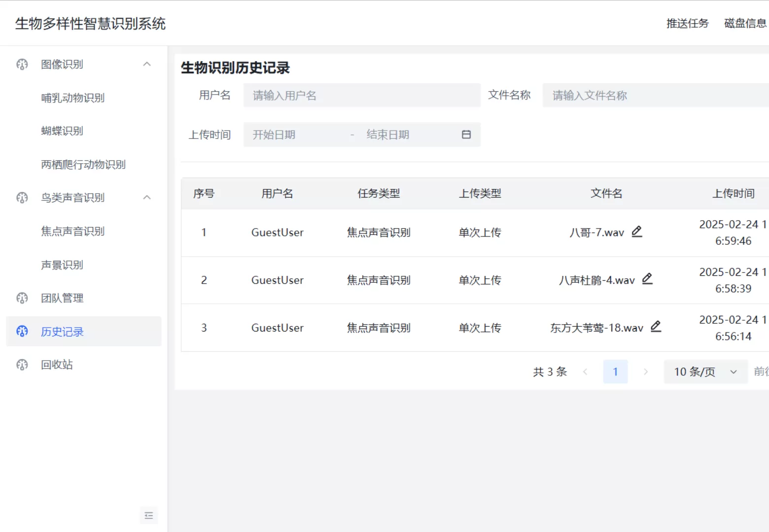Click the edit pencil next to 八哥-7.wav
The width and height of the screenshot is (769, 532).
pyautogui.click(x=637, y=232)
